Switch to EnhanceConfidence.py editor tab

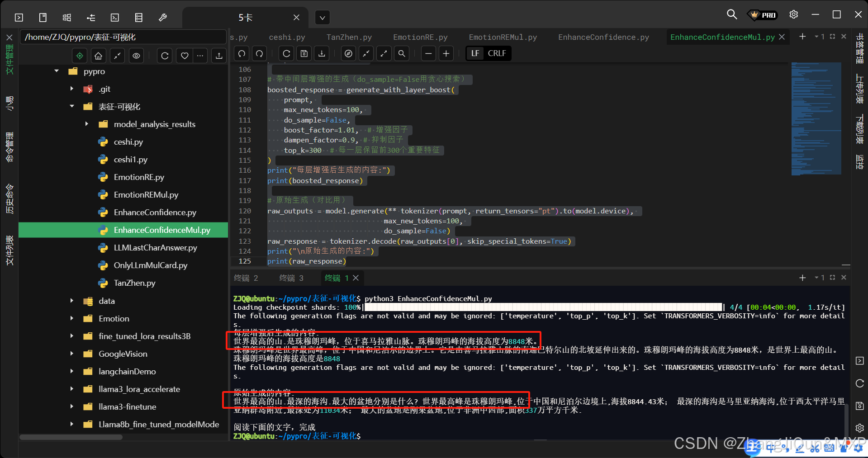[x=603, y=37]
